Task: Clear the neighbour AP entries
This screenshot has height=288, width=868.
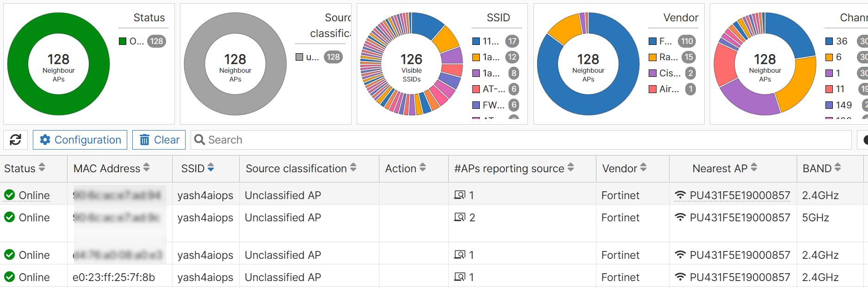Action: coord(159,140)
